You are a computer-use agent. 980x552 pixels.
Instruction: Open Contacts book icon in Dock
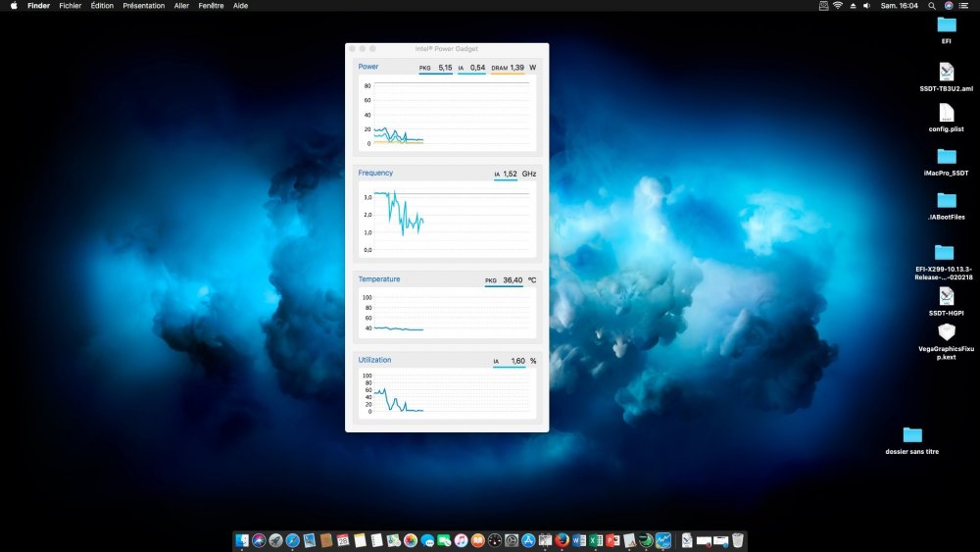pos(326,540)
